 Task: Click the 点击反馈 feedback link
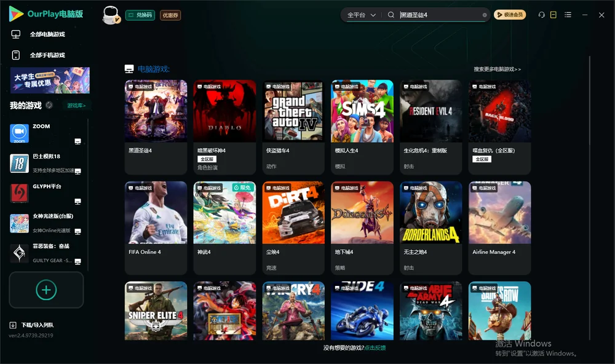pos(375,347)
